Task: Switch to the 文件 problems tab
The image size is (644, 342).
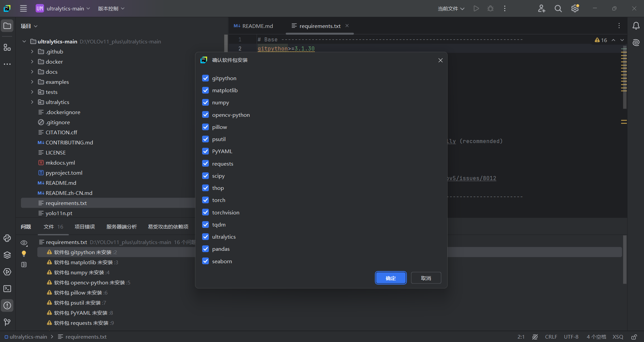Action: 53,227
